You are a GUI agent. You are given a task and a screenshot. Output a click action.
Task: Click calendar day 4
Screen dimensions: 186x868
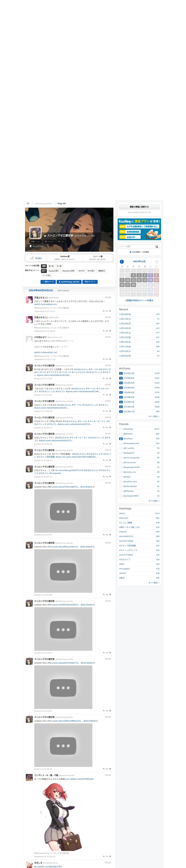pos(133,275)
